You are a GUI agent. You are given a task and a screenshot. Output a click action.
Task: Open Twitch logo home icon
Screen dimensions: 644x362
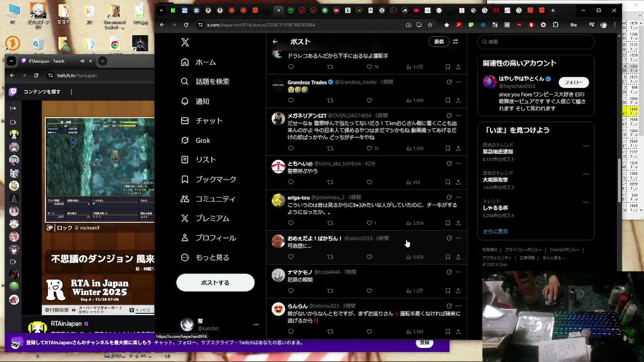(13, 92)
